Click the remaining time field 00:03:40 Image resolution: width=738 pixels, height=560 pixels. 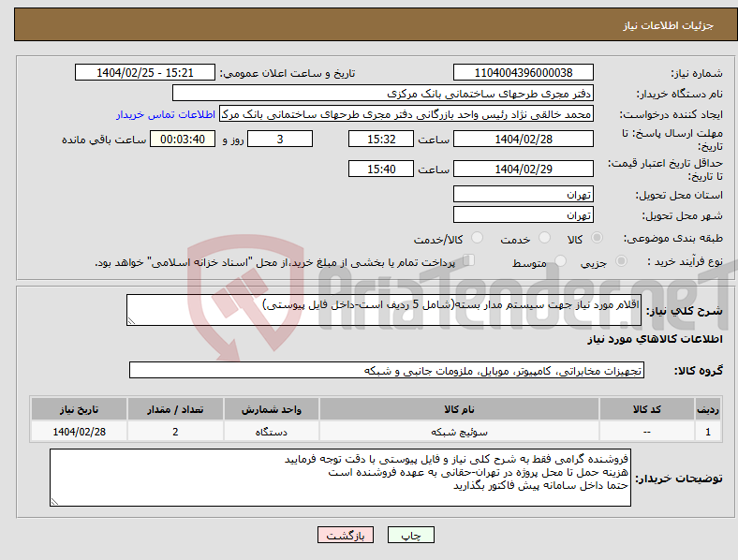(x=183, y=140)
